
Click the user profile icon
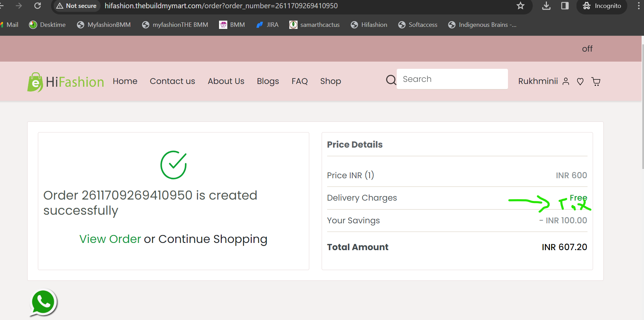click(x=566, y=82)
